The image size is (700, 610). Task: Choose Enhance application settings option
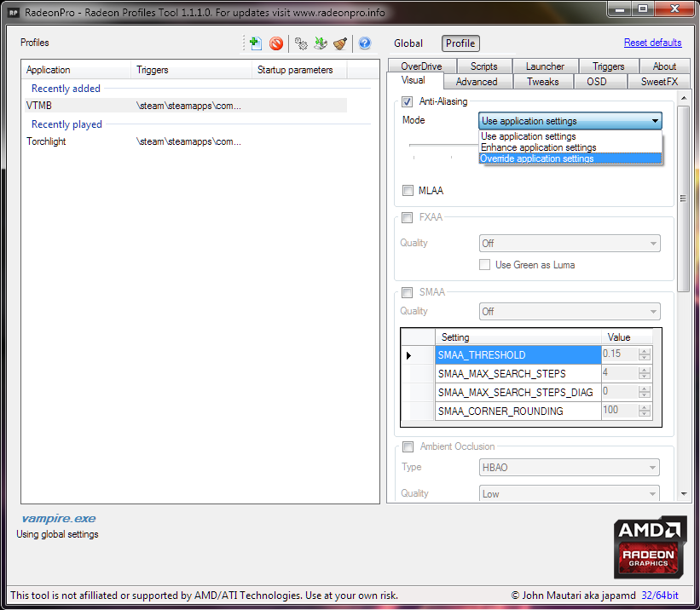[570, 147]
